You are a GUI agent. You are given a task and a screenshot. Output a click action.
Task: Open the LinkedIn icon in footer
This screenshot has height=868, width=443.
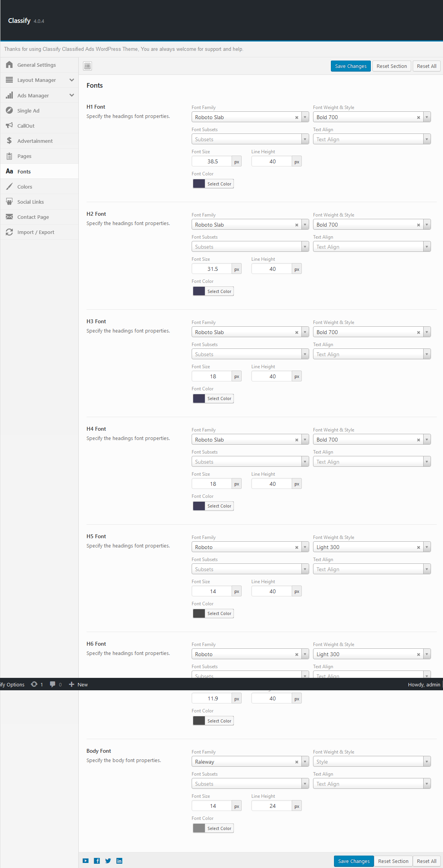119,861
